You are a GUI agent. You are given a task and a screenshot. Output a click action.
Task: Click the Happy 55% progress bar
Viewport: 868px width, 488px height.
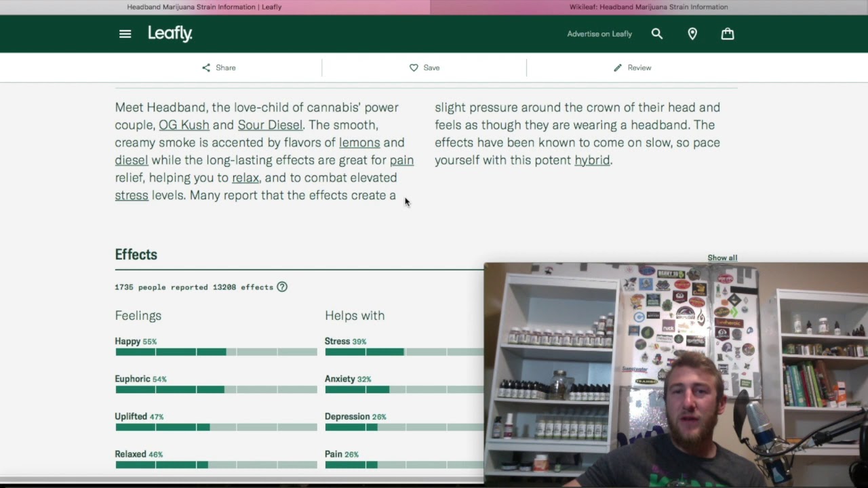(x=216, y=352)
